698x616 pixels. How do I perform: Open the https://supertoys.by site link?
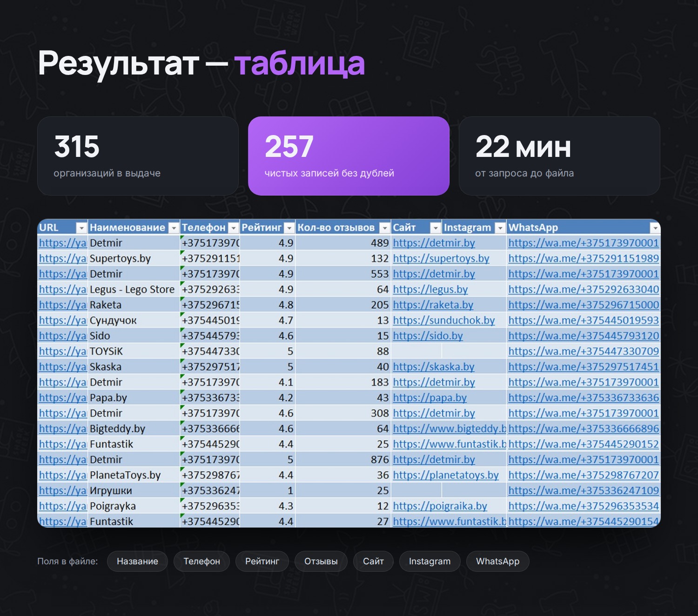(441, 258)
